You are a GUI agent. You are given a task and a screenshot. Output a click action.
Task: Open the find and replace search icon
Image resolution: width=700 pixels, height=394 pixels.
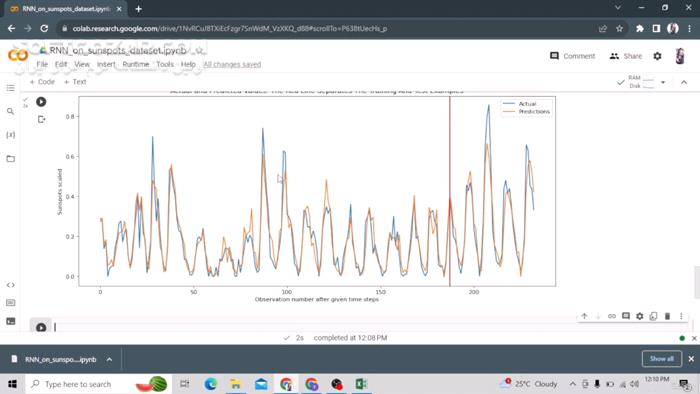pyautogui.click(x=11, y=111)
